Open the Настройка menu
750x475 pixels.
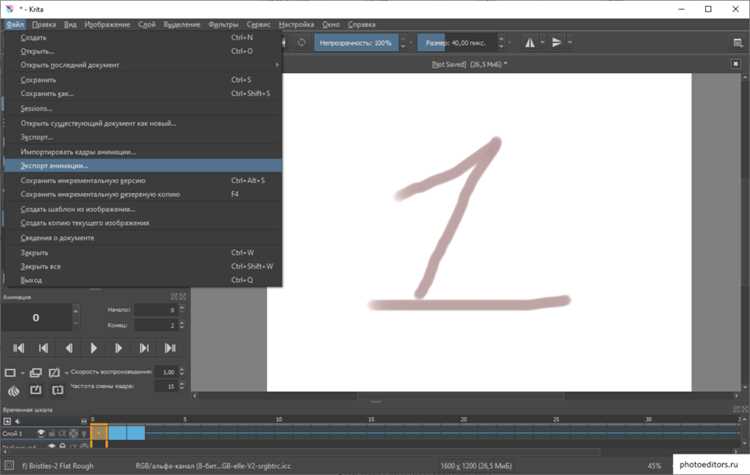(x=297, y=24)
